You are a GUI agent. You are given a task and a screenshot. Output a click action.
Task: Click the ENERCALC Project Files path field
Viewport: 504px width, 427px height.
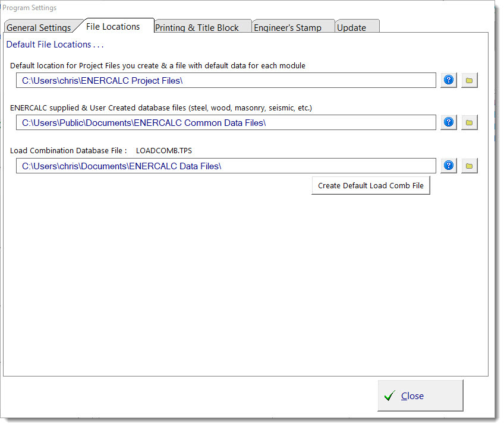pos(226,80)
